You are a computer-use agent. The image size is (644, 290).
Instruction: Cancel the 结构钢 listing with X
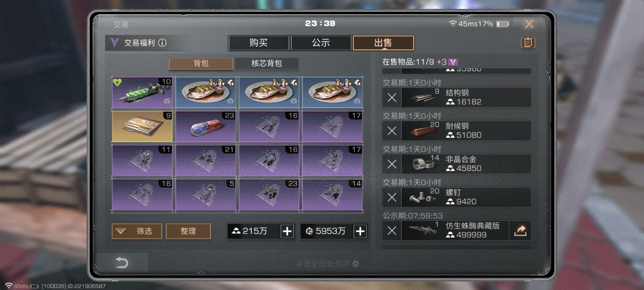[x=392, y=97]
